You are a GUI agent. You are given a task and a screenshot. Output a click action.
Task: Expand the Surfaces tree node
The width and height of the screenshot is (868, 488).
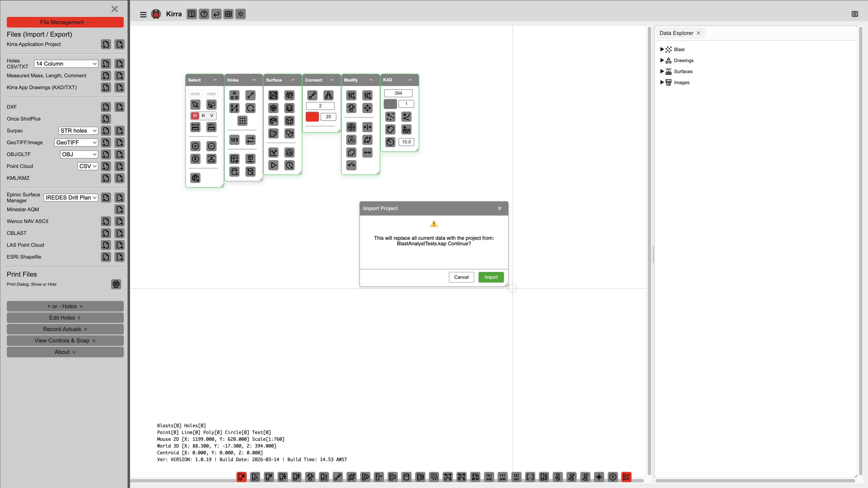pyautogui.click(x=662, y=71)
